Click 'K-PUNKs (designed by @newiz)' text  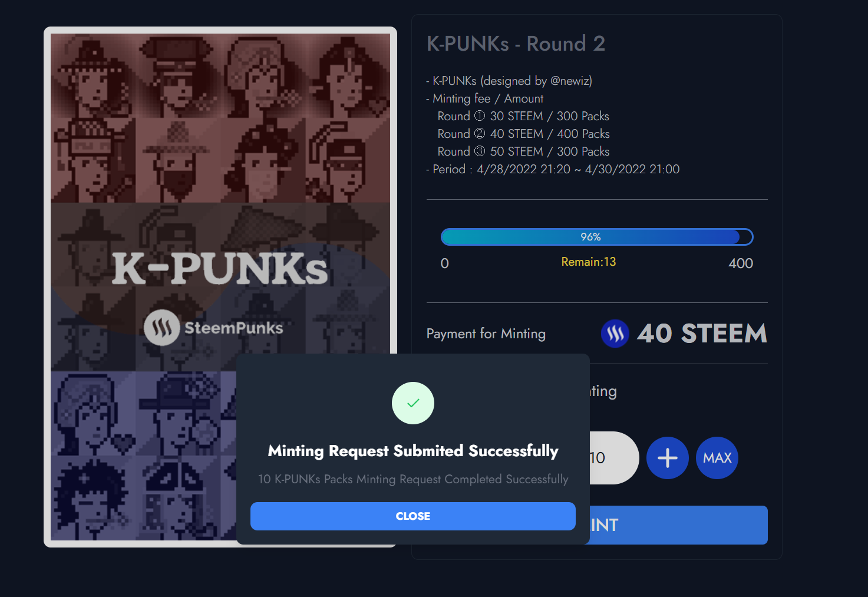[x=509, y=81]
